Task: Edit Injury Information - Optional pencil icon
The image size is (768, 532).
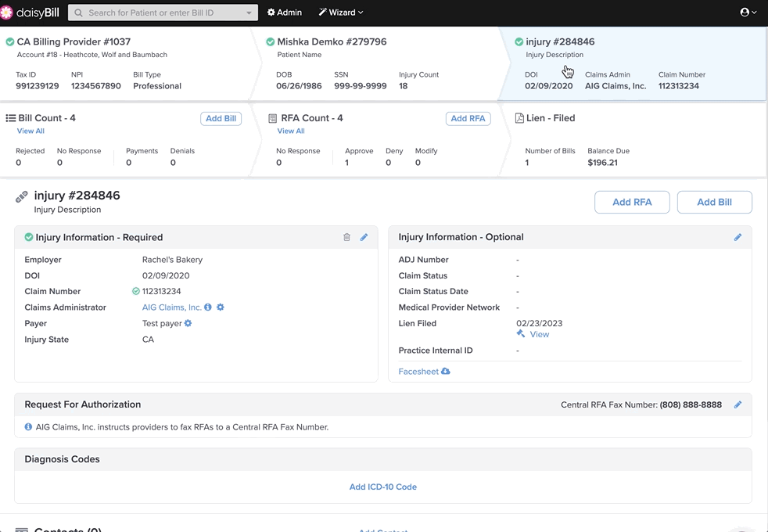Action: [737, 237]
